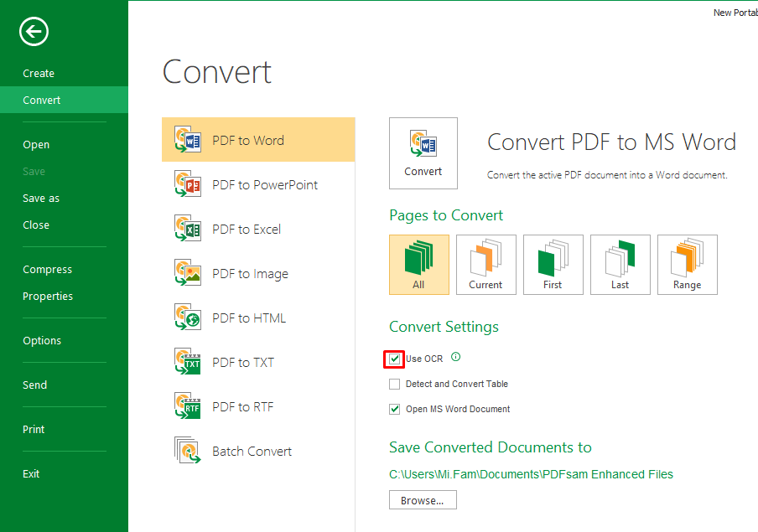The width and height of the screenshot is (758, 532).
Task: Select the PDF to PowerPoint icon
Action: (188, 184)
